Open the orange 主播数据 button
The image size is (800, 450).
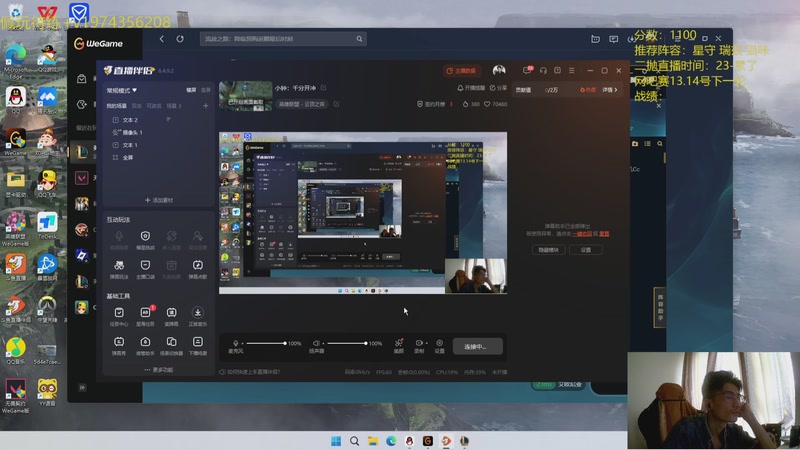point(461,70)
